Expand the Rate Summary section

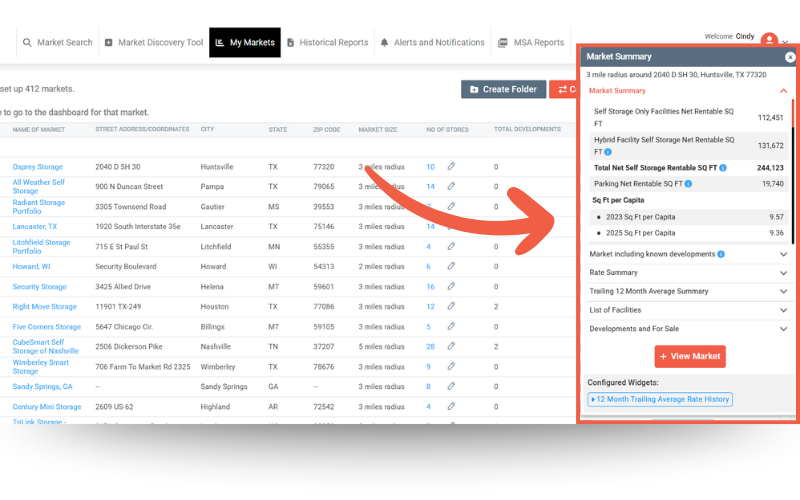(784, 273)
